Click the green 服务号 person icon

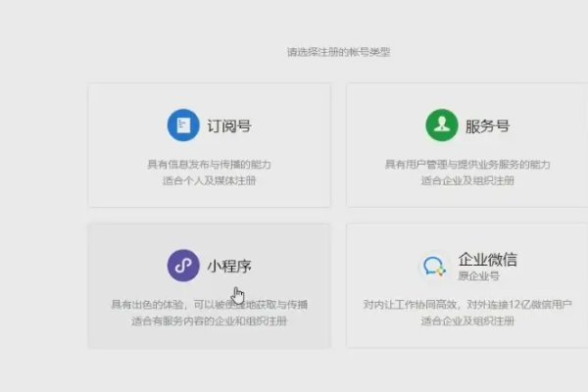(x=442, y=125)
